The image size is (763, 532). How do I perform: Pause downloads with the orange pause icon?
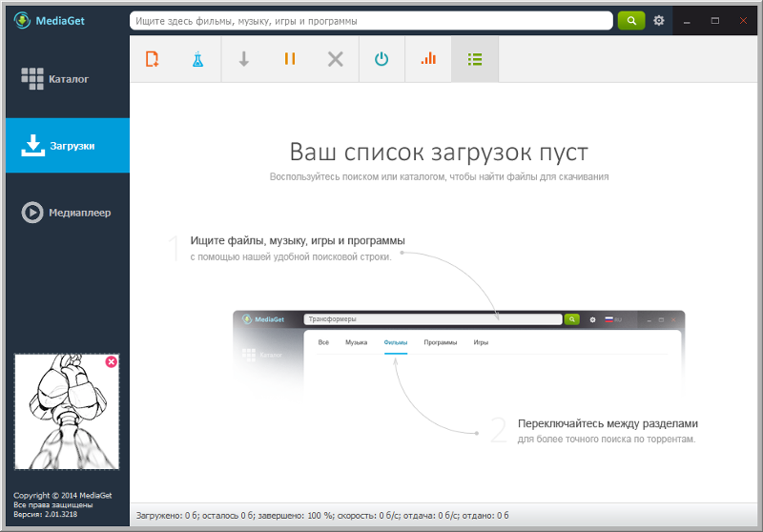point(290,59)
